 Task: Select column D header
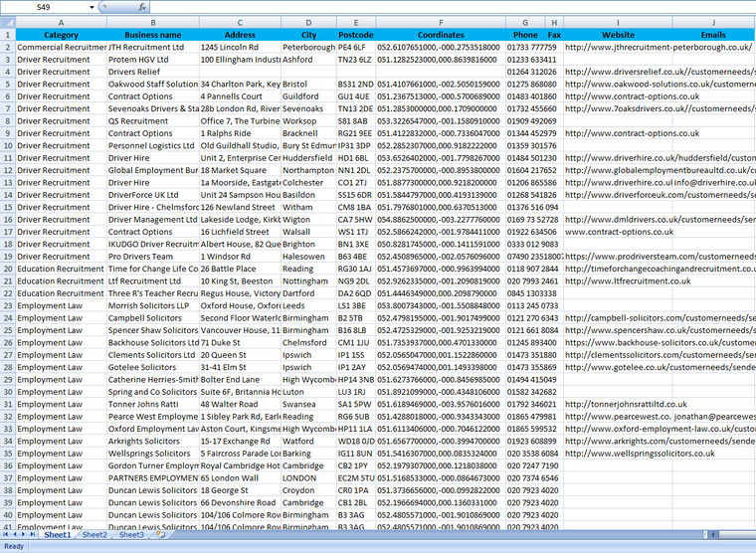pyautogui.click(x=308, y=23)
